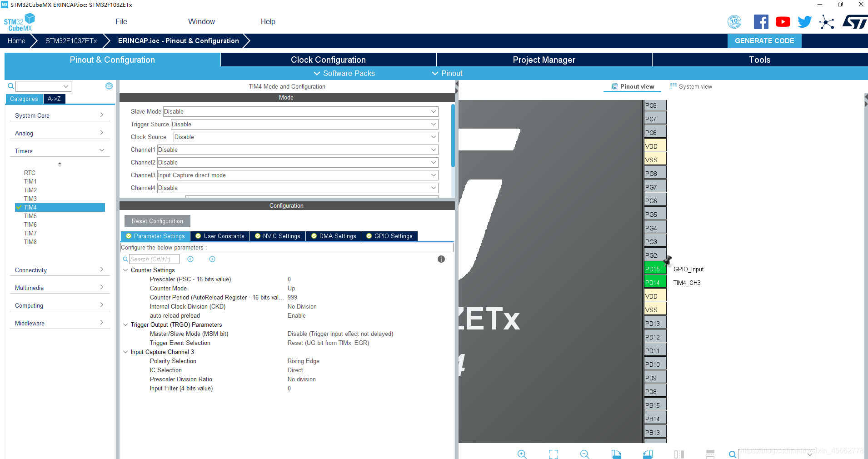
Task: Click the 10 years anniversary badge icon
Action: (734, 22)
